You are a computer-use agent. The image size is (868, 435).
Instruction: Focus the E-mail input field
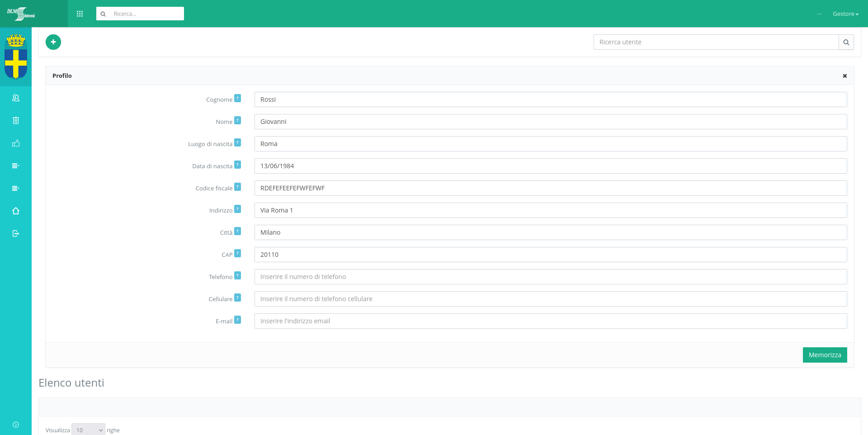point(550,321)
